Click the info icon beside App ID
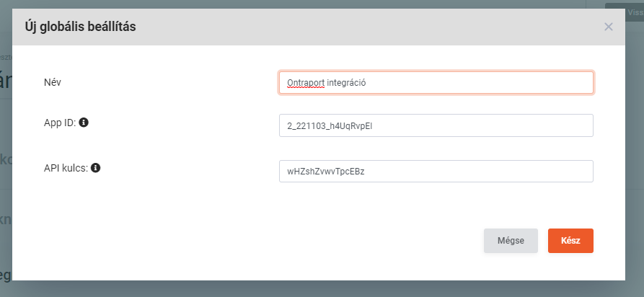 [x=84, y=123]
